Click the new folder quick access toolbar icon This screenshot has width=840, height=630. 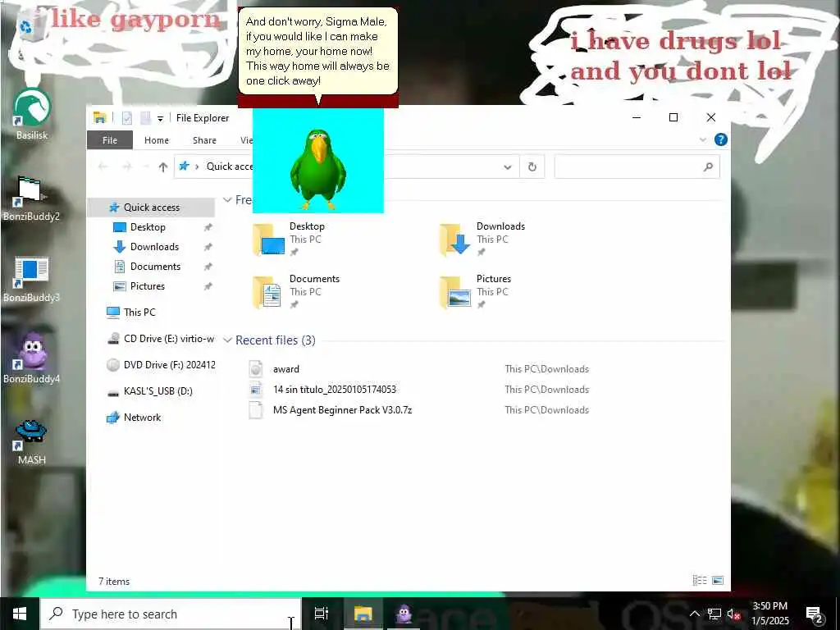pos(145,118)
